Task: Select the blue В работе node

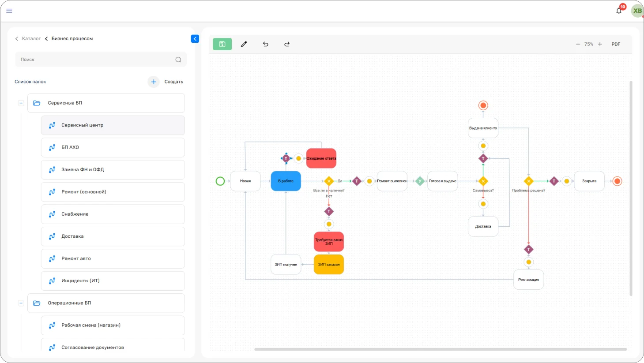Action: (x=286, y=181)
